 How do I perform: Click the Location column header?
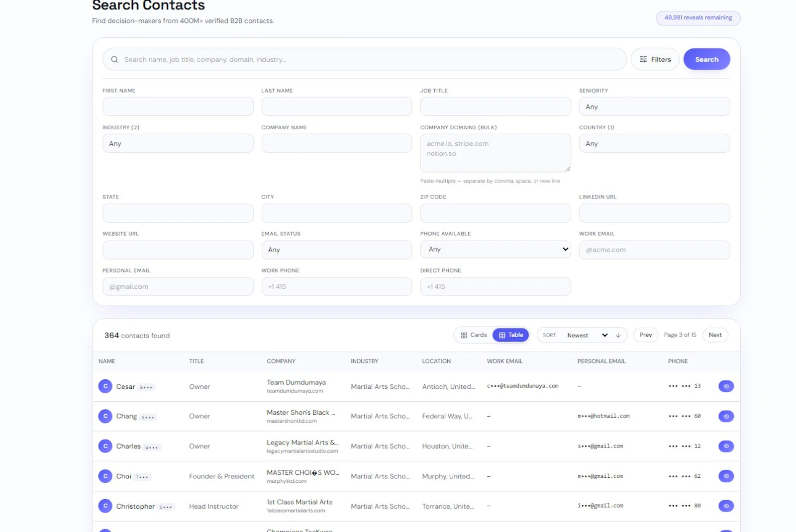coord(436,361)
